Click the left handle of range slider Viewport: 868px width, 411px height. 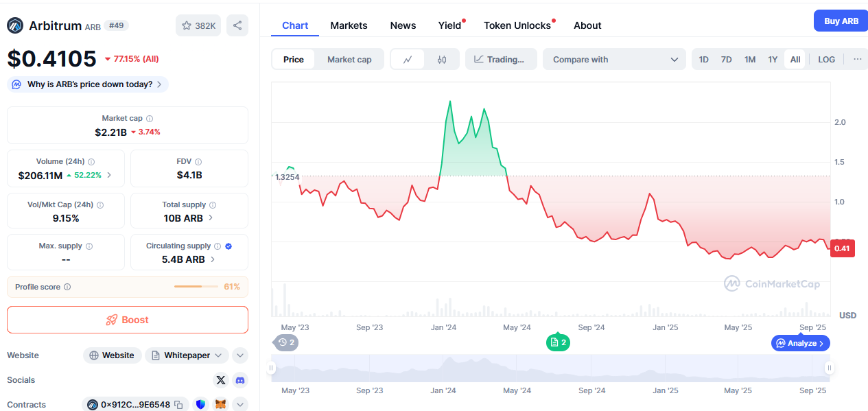[x=272, y=368]
